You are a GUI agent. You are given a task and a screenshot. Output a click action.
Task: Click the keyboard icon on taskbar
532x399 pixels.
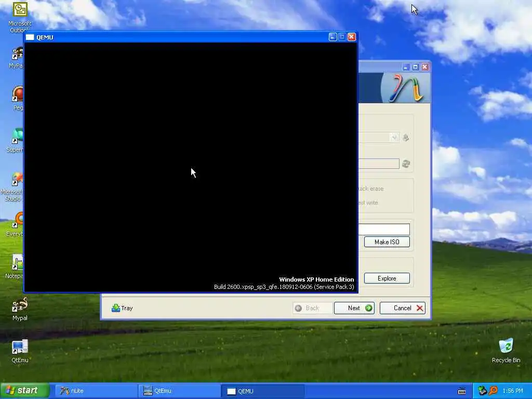click(462, 391)
